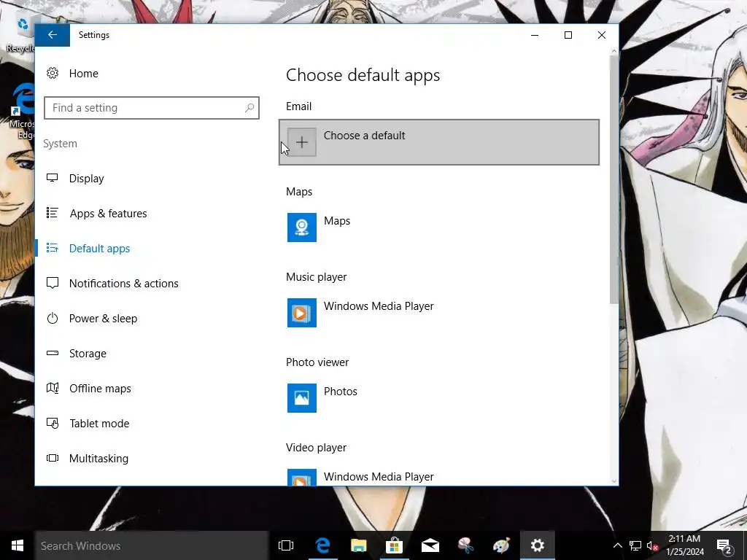Open the Windows Start menu

18,545
